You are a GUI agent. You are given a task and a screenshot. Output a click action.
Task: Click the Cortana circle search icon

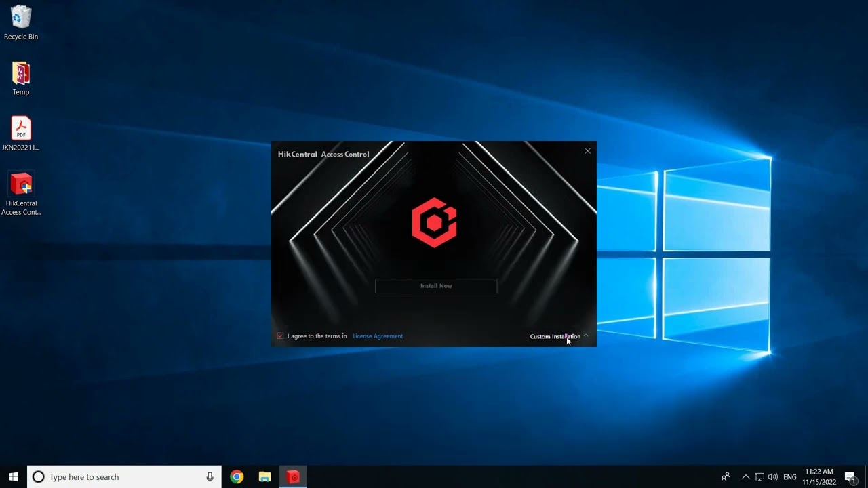39,477
